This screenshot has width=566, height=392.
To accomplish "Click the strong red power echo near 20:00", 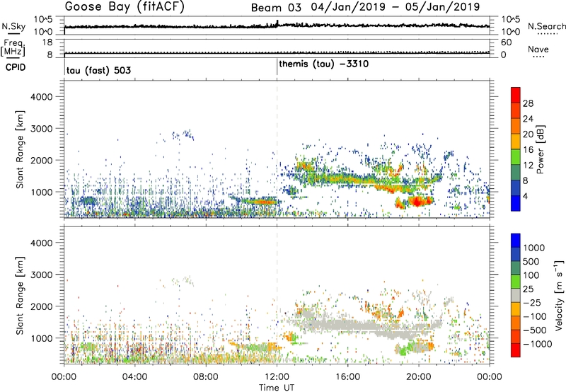I will [417, 201].
